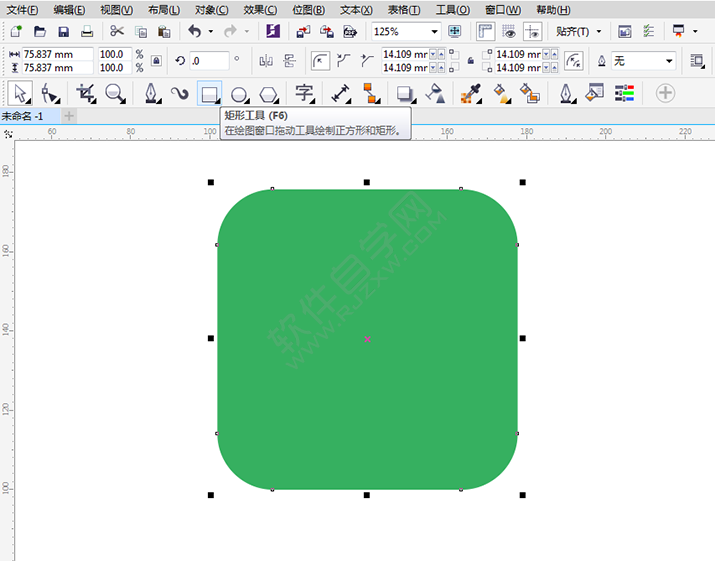
Task: Select the Connector tool
Action: (x=372, y=94)
